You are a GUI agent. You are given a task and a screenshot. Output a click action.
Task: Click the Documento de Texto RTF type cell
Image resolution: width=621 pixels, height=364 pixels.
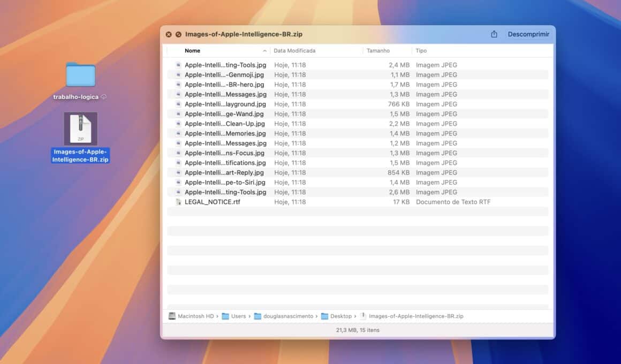[453, 202]
